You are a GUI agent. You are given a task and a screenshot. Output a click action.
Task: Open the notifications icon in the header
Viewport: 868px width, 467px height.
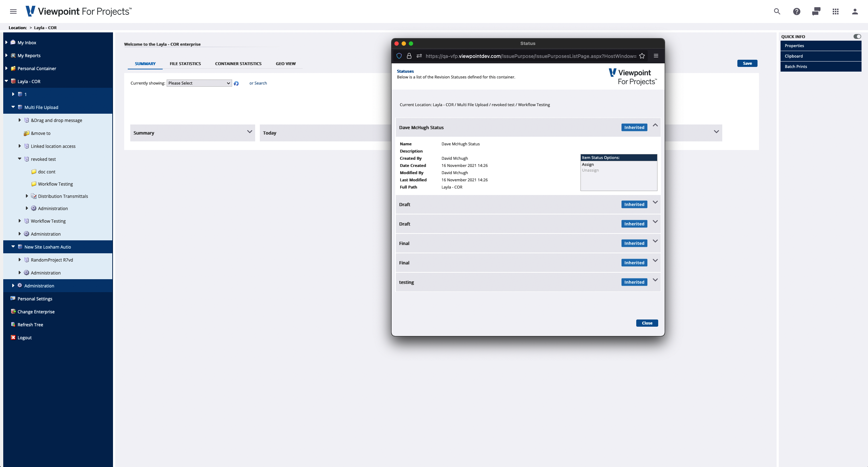coord(816,11)
